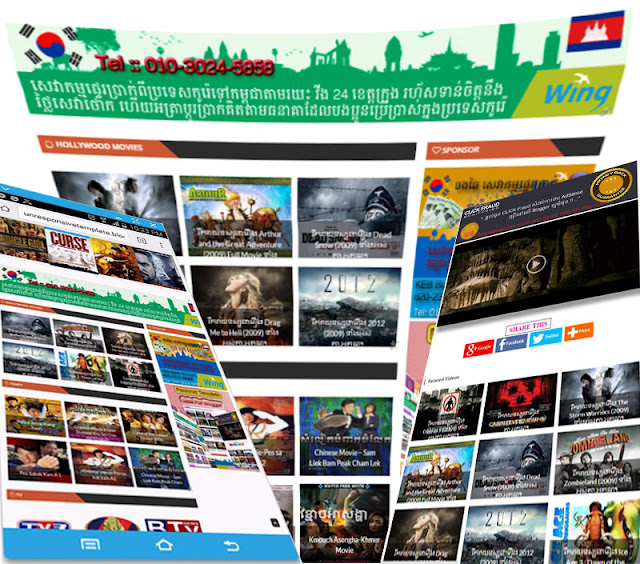This screenshot has height=564, width=640.
Task: Click the SHARE THIS label
Action: point(528,326)
